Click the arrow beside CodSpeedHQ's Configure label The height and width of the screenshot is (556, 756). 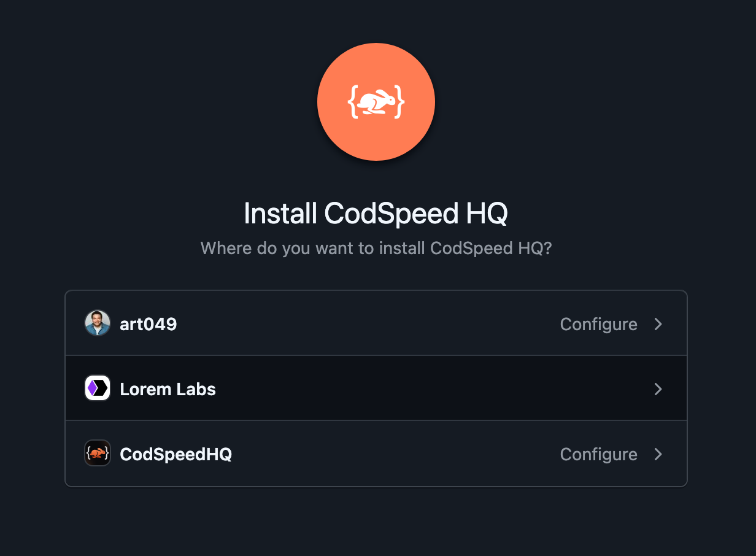point(658,454)
